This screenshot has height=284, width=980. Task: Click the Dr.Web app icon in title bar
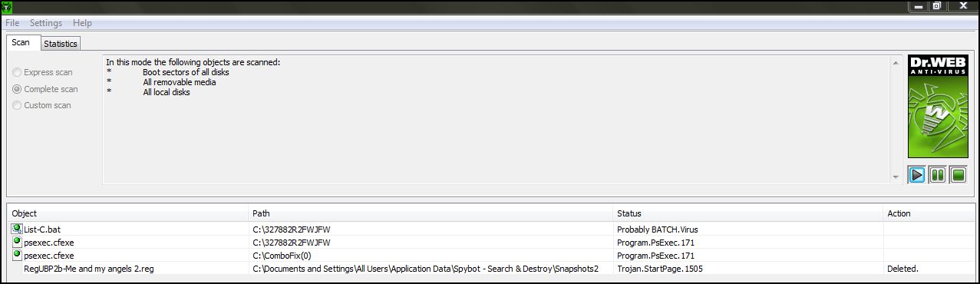point(6,7)
